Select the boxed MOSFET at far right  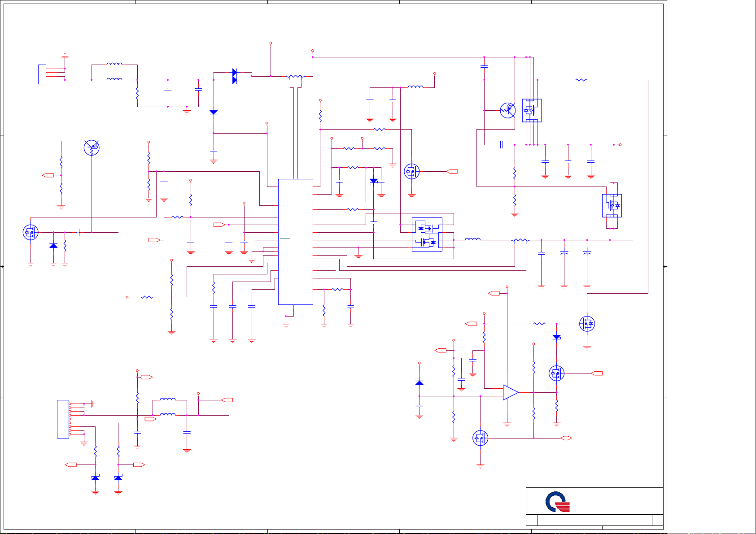tap(612, 205)
